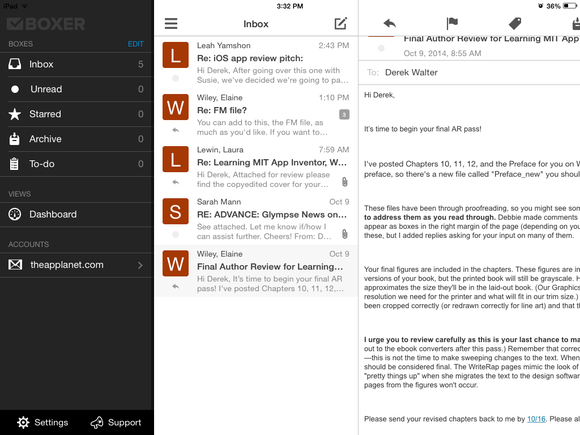Archive message using top-right toolbar icon
Viewport: 580px width, 435px height.
pos(576,24)
